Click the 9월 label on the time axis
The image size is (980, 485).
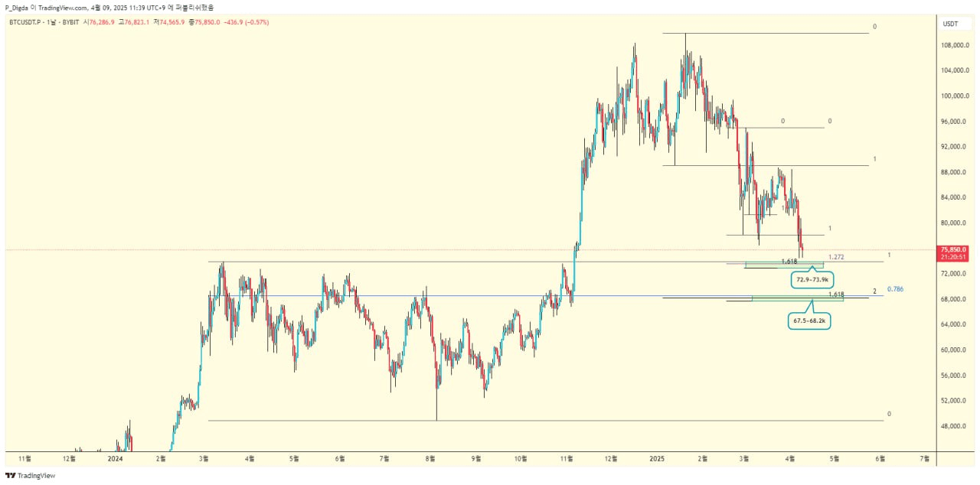475,459
